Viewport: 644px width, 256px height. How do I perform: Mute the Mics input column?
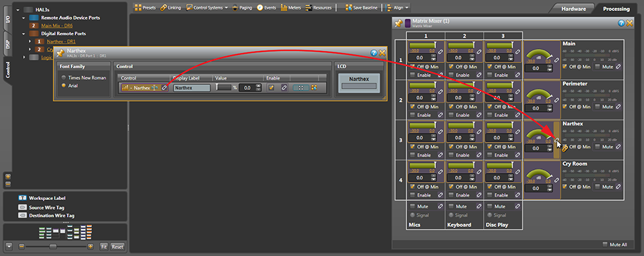pos(412,206)
